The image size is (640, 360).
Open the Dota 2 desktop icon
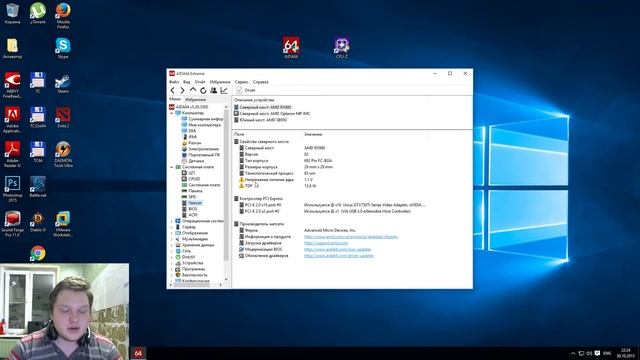click(x=63, y=118)
